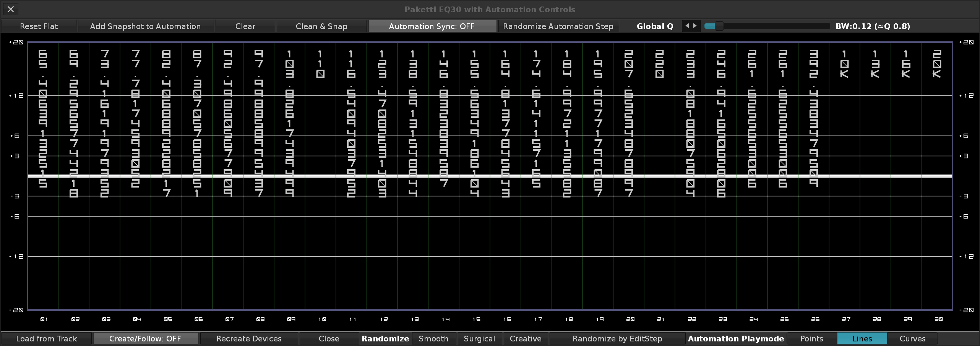Click the 13K band 28 column
980x346 pixels.
[875, 176]
